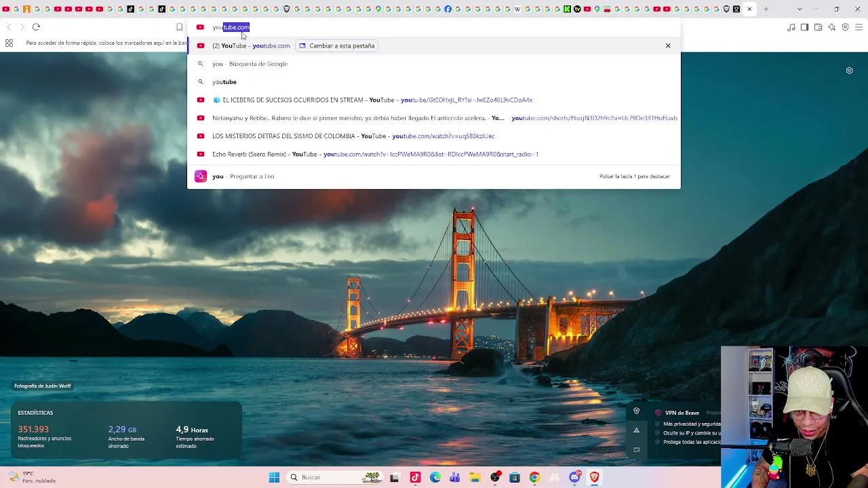The width and height of the screenshot is (868, 488).
Task: Launch Microsoft Edge from the taskbar
Action: (x=435, y=477)
